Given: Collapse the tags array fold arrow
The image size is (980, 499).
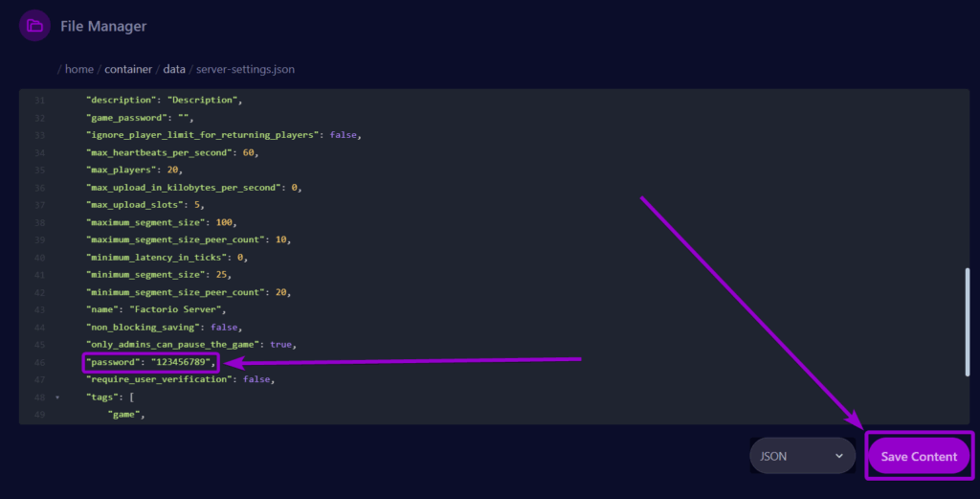Looking at the screenshot, I should tap(56, 397).
